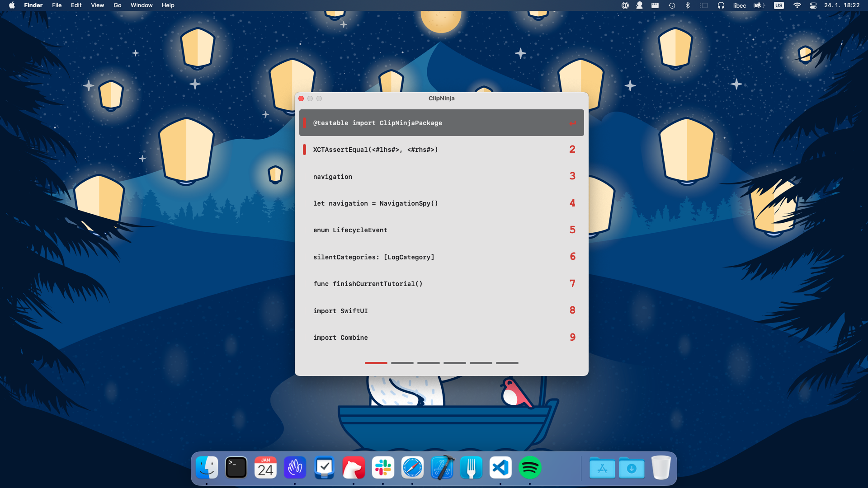
Task: Switch to the first (red) page indicator
Action: [x=376, y=363]
